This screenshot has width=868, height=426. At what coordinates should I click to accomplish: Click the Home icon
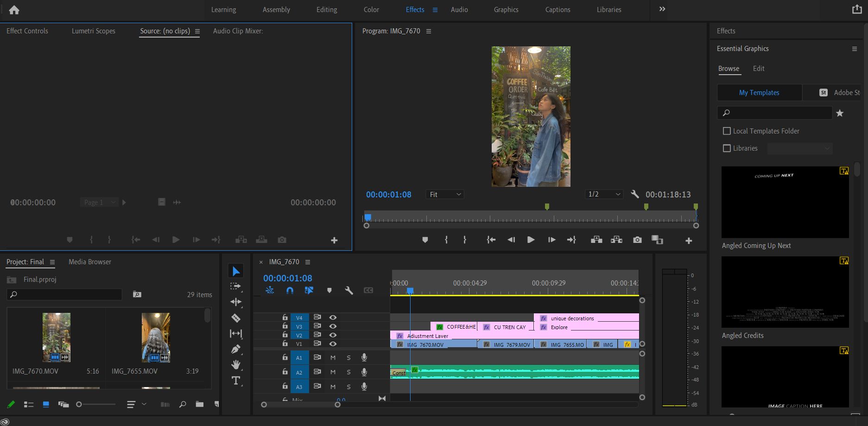pyautogui.click(x=14, y=9)
